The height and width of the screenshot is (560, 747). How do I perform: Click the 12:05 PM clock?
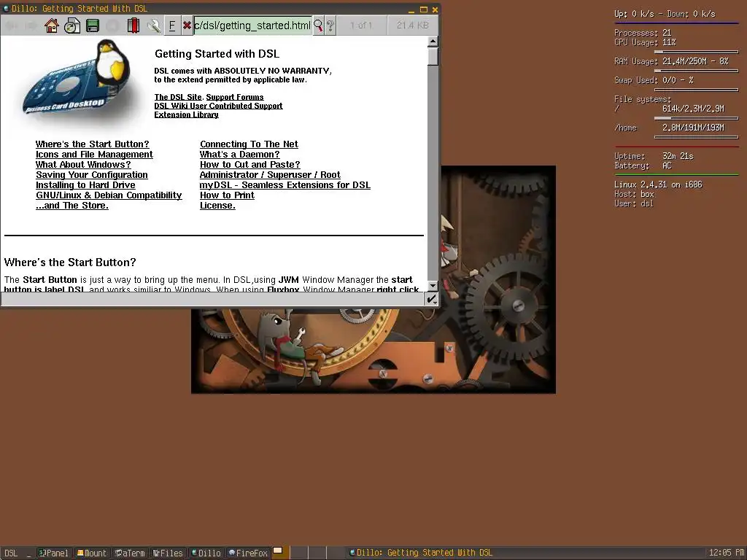pyautogui.click(x=726, y=553)
